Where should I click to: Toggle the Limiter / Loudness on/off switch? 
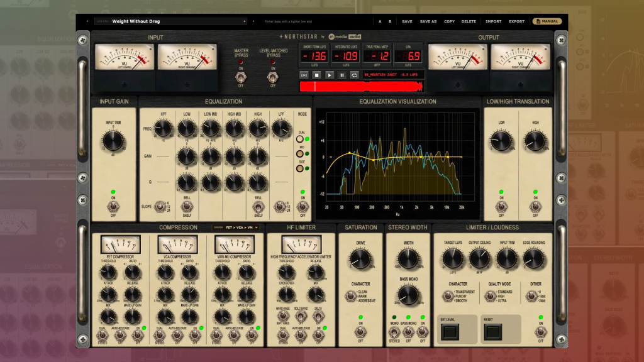tap(541, 332)
